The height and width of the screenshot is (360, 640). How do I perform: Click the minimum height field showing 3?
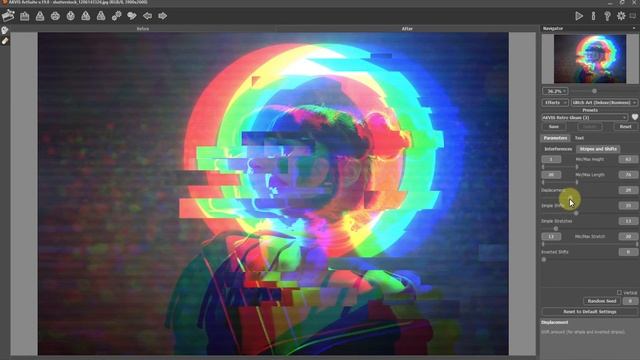551,159
